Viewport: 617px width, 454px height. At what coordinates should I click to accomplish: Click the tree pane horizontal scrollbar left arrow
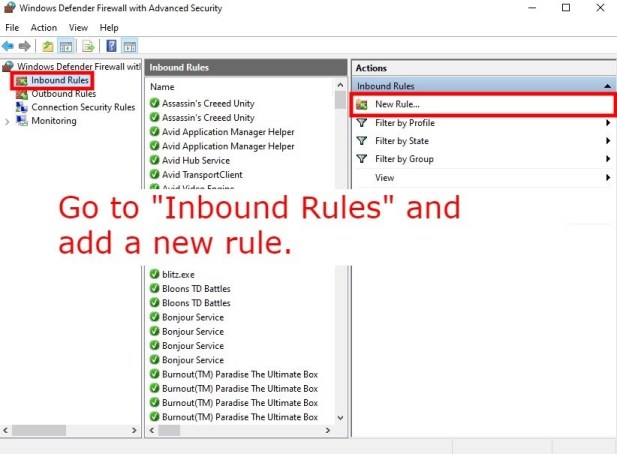point(5,430)
